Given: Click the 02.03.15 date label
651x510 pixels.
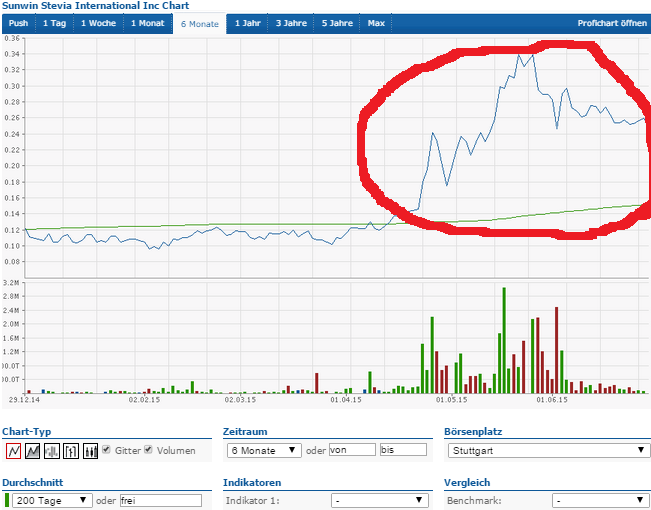Looking at the screenshot, I should click(x=240, y=400).
